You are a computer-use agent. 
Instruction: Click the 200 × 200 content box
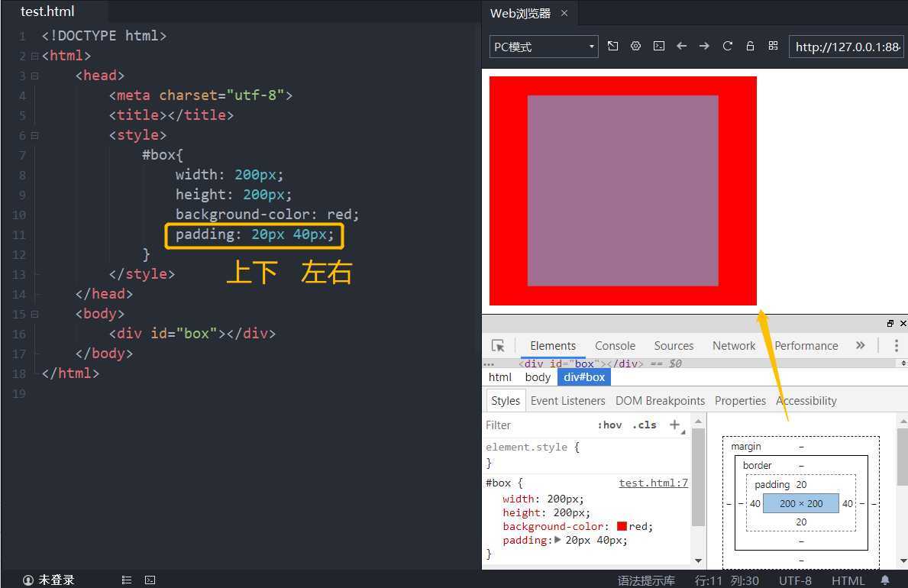tap(801, 503)
